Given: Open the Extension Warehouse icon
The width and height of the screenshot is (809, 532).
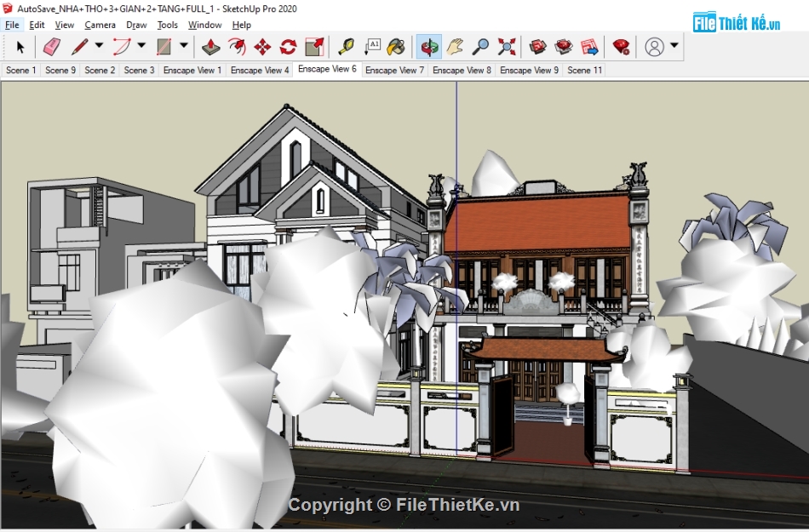Looking at the screenshot, I should [x=564, y=47].
